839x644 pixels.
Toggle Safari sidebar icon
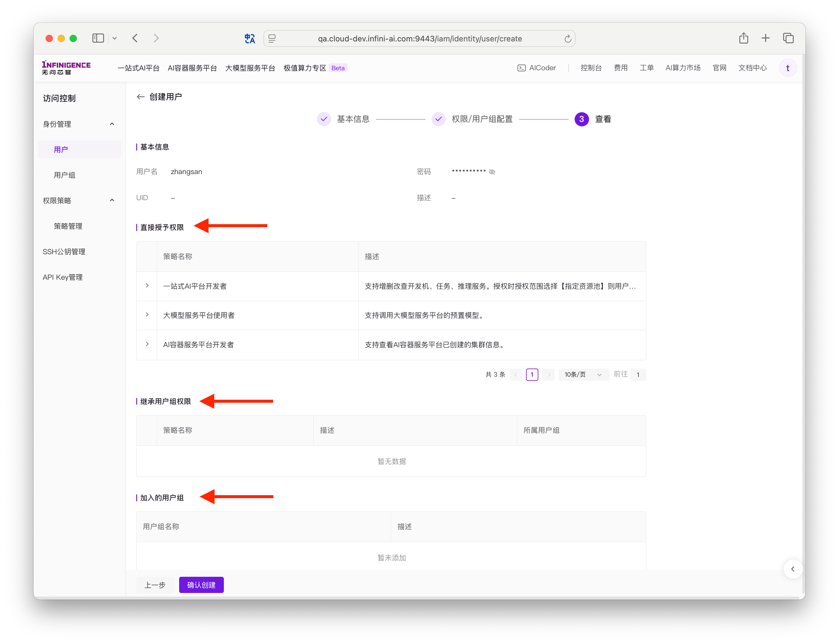pos(98,38)
